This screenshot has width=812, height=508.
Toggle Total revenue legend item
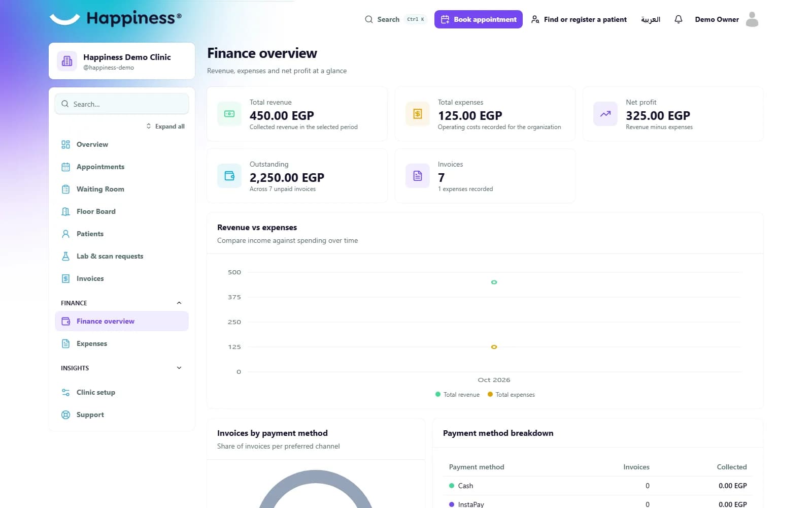457,395
